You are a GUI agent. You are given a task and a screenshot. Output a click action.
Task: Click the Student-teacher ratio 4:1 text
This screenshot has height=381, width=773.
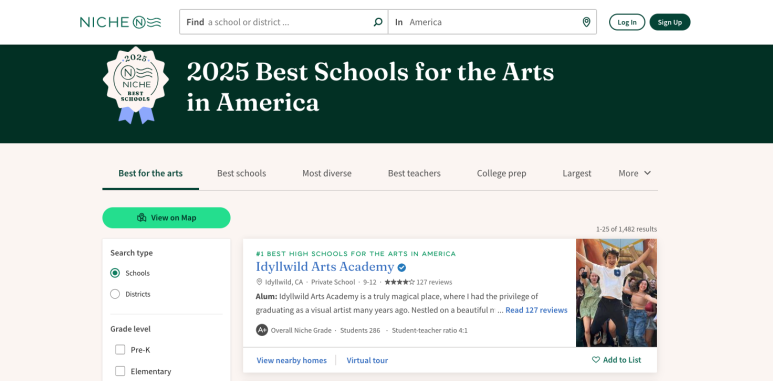click(429, 330)
